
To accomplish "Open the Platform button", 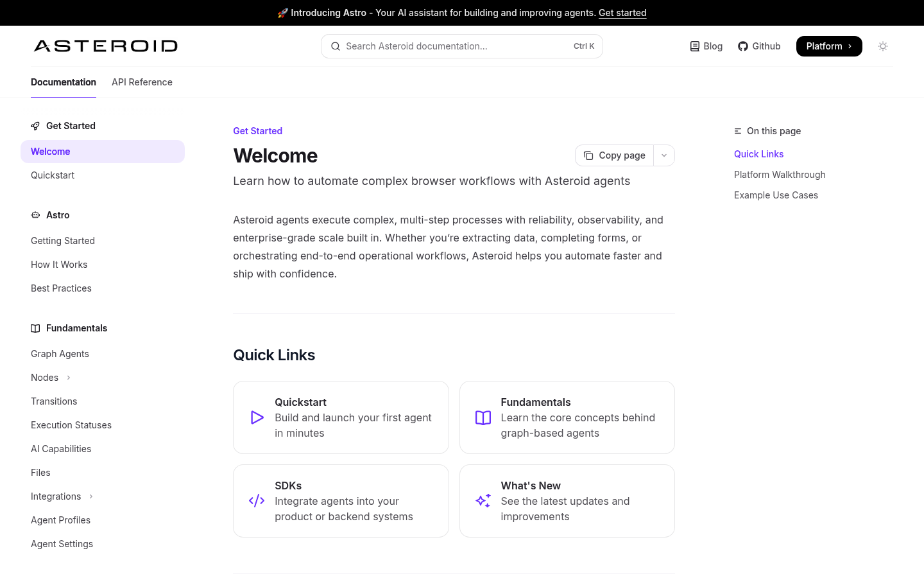I will pyautogui.click(x=828, y=46).
